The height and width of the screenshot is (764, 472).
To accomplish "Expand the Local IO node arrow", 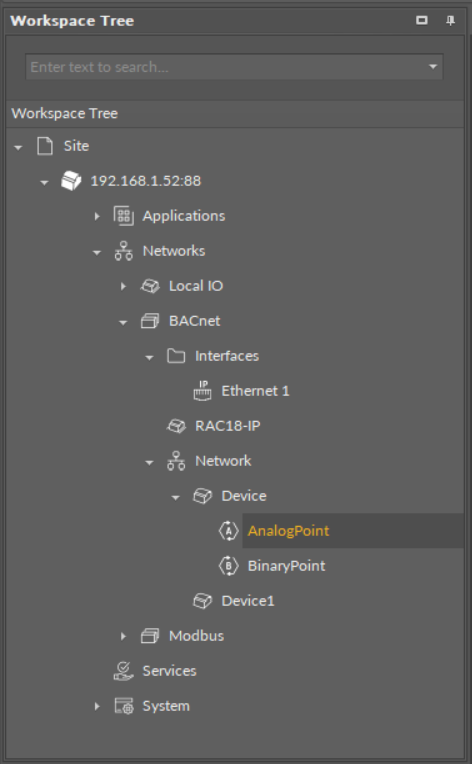I will pyautogui.click(x=123, y=286).
